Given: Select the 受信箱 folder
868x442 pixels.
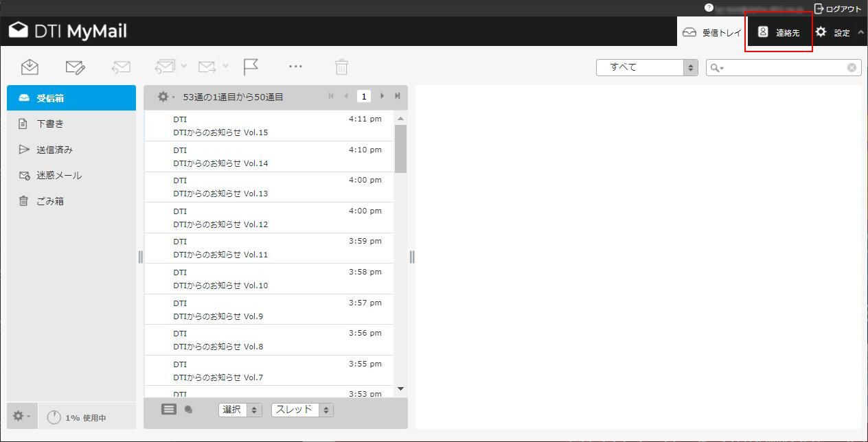Looking at the screenshot, I should 71,98.
